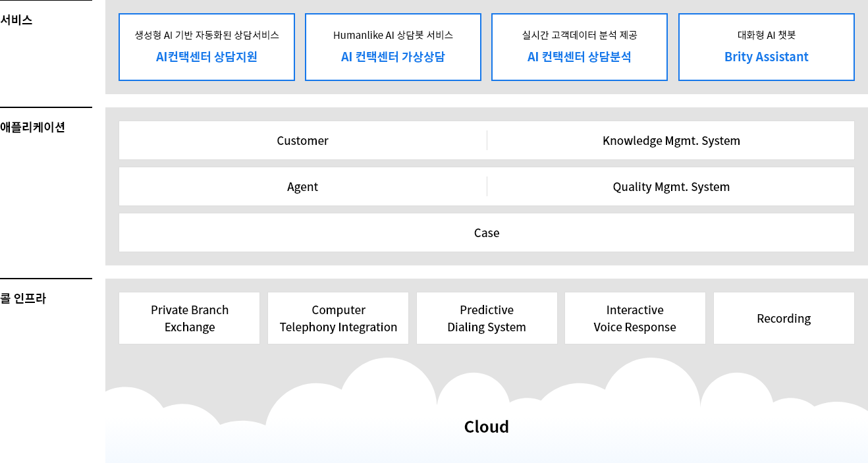Select the AI컨택센터 상담지원 service card

pos(206,47)
